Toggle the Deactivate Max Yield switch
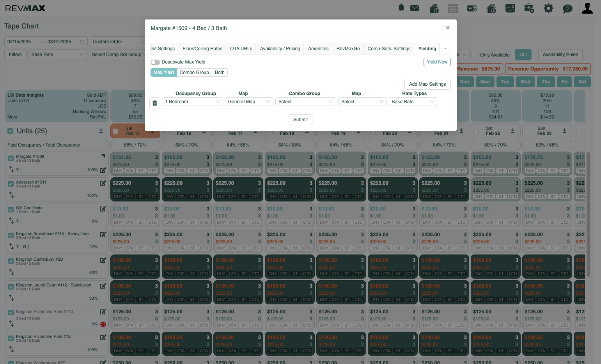Image resolution: width=601 pixels, height=364 pixels. point(155,62)
